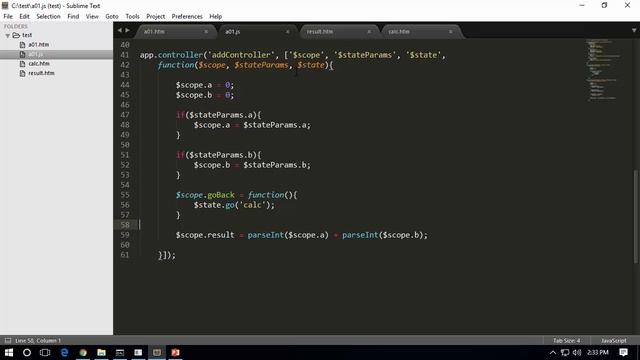
Task: Click the 2:33 PM taskbar clock
Action: (x=598, y=352)
